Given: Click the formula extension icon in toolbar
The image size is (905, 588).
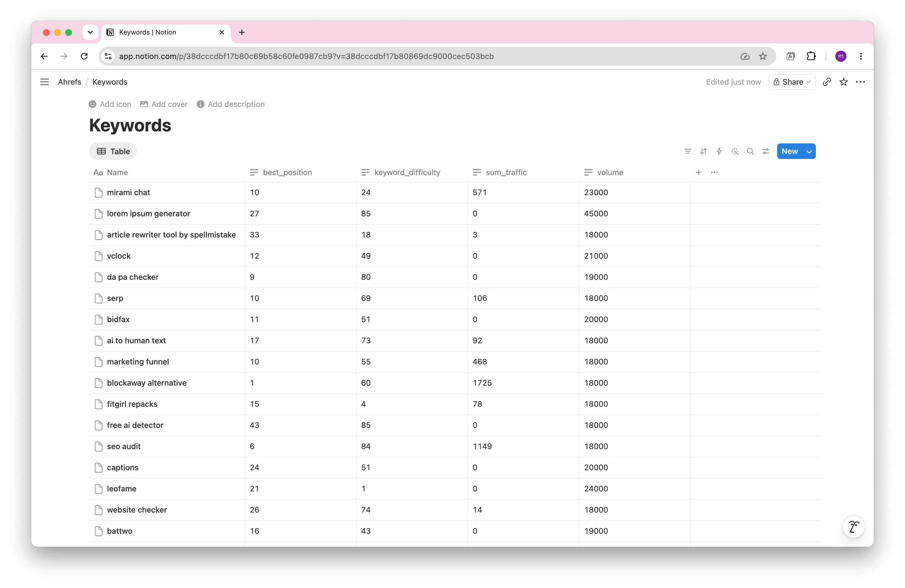Looking at the screenshot, I should tap(790, 56).
